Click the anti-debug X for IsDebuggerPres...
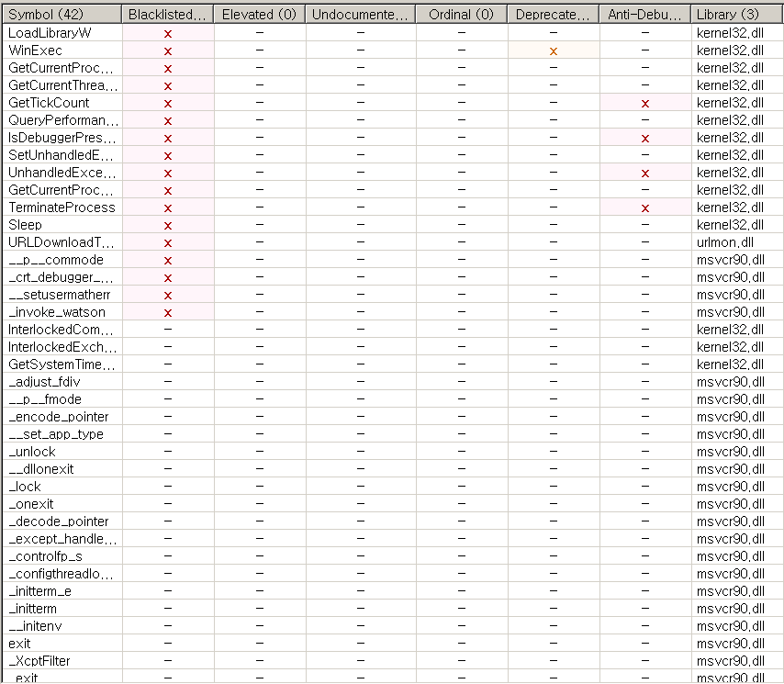Viewport: 784px width, 684px height. [645, 139]
